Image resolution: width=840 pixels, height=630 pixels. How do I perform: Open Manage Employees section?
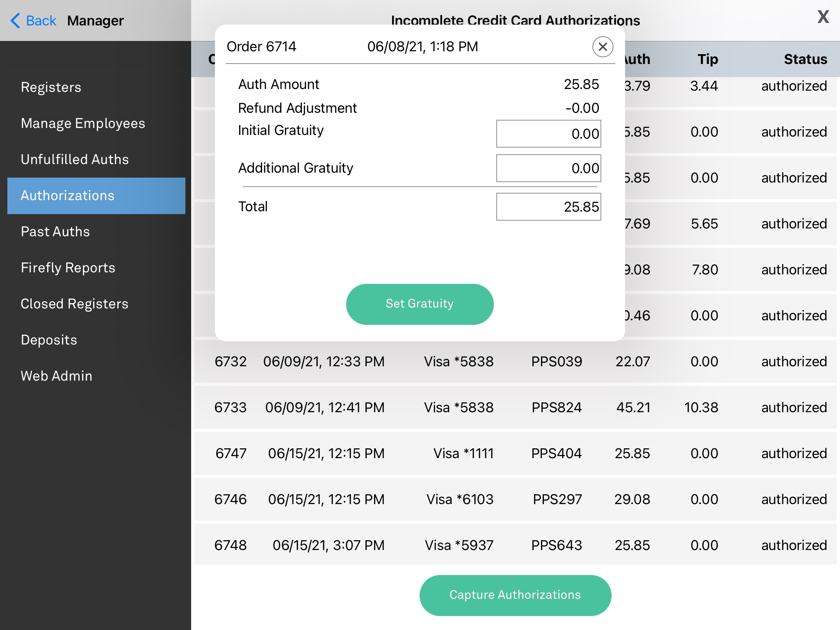point(83,123)
